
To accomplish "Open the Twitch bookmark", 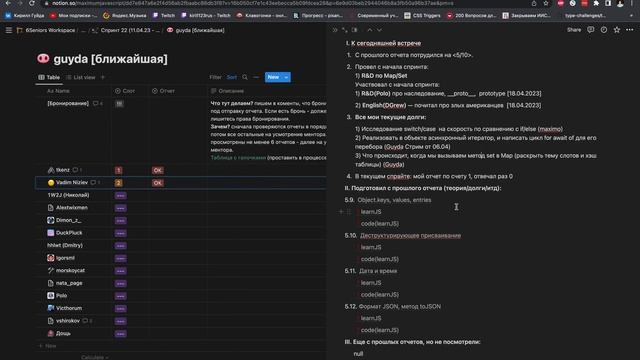I will pyautogui.click(x=164, y=16).
